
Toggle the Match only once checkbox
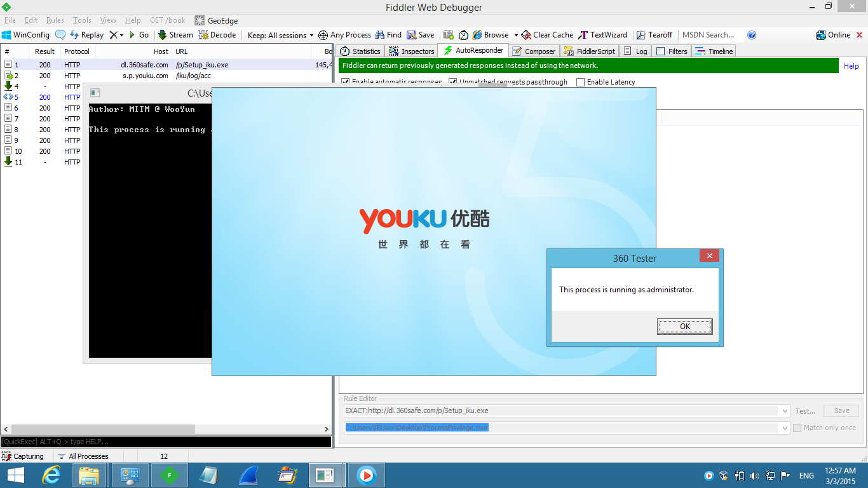[x=797, y=428]
